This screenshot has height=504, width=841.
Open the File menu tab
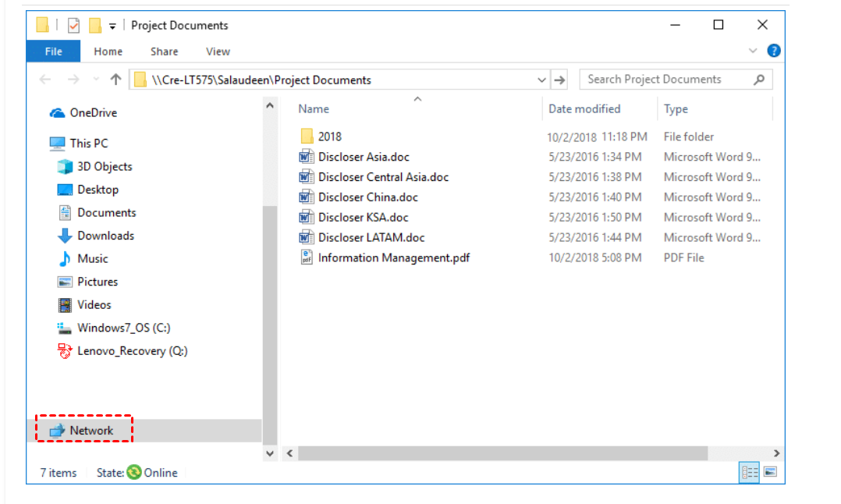pyautogui.click(x=53, y=51)
